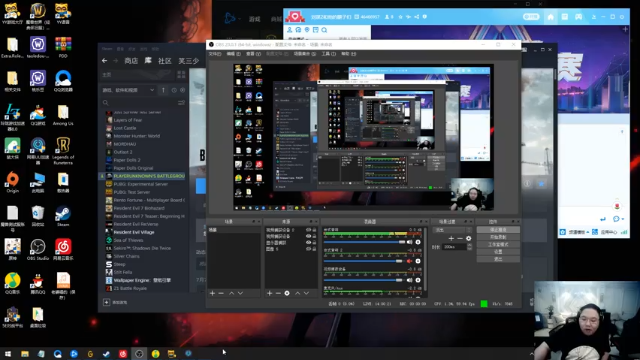Image resolution: width=640 pixels, height=360 pixels.
Task: Click 退出 button in OBS controls
Action: pyautogui.click(x=498, y=259)
